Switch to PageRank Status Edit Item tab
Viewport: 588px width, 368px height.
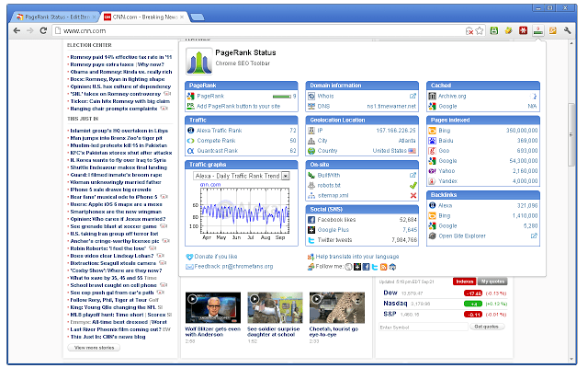[57, 17]
